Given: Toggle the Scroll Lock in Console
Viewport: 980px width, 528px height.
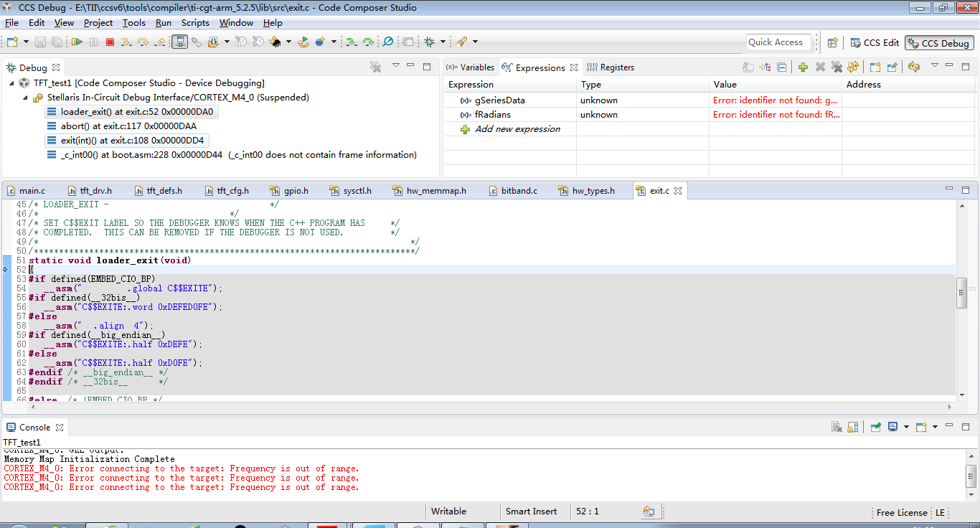Looking at the screenshot, I should (852, 428).
